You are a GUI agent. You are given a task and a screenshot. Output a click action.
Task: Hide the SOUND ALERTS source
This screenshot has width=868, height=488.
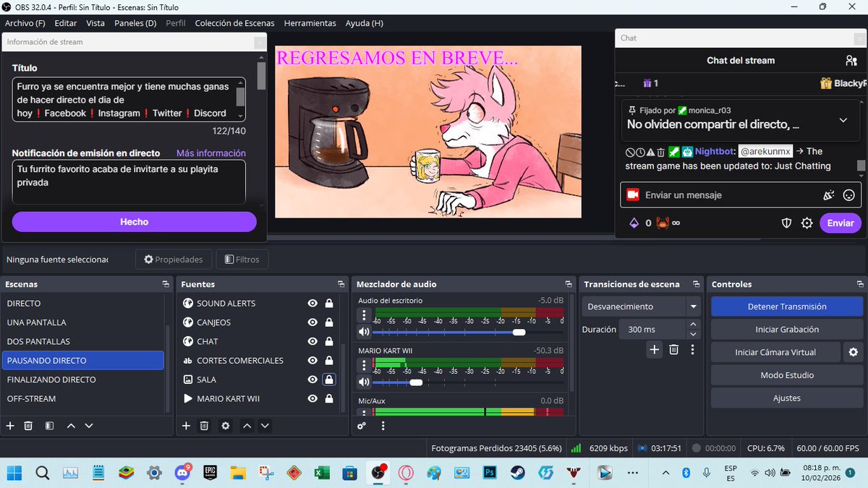312,304
